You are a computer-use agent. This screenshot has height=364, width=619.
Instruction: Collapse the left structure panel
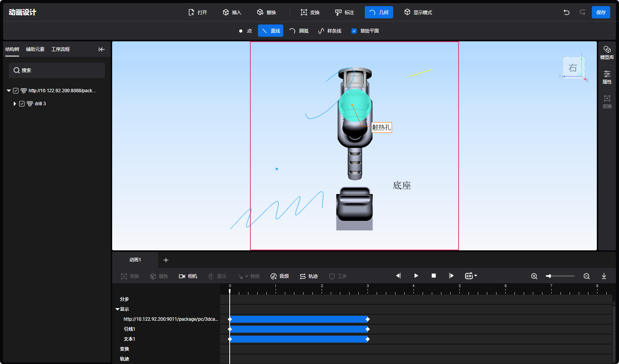click(101, 49)
